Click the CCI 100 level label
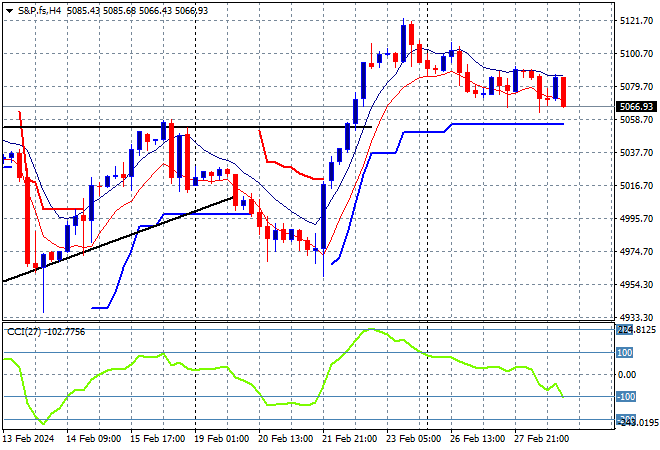The height and width of the screenshot is (450, 660). coord(625,352)
